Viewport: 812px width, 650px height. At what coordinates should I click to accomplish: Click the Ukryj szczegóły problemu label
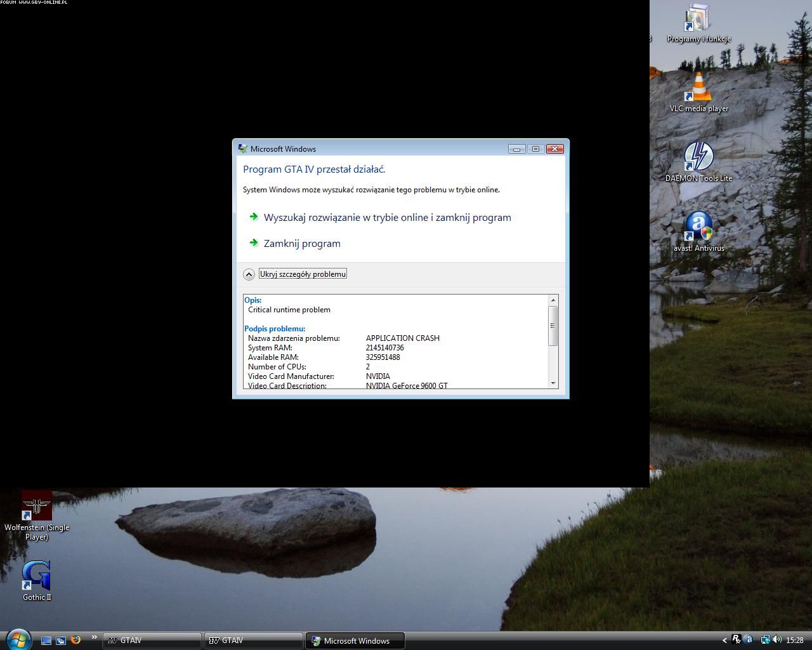point(303,274)
